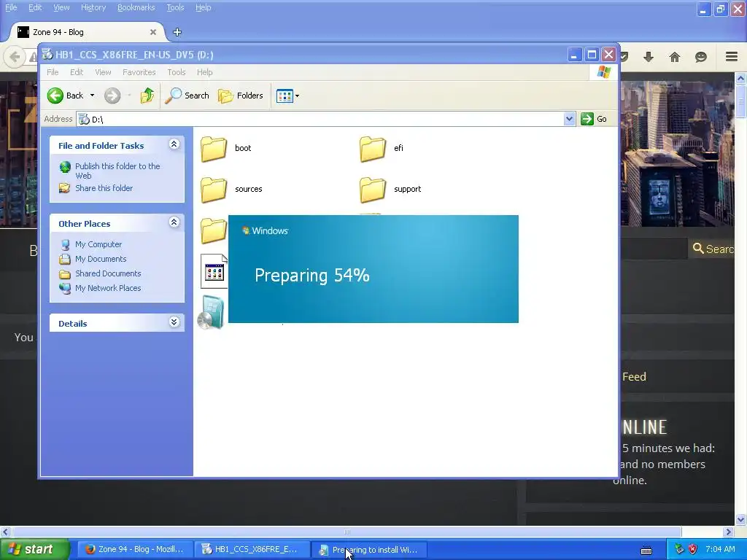The width and height of the screenshot is (747, 560).
Task: Open Explorer File menu
Action: pos(53,72)
